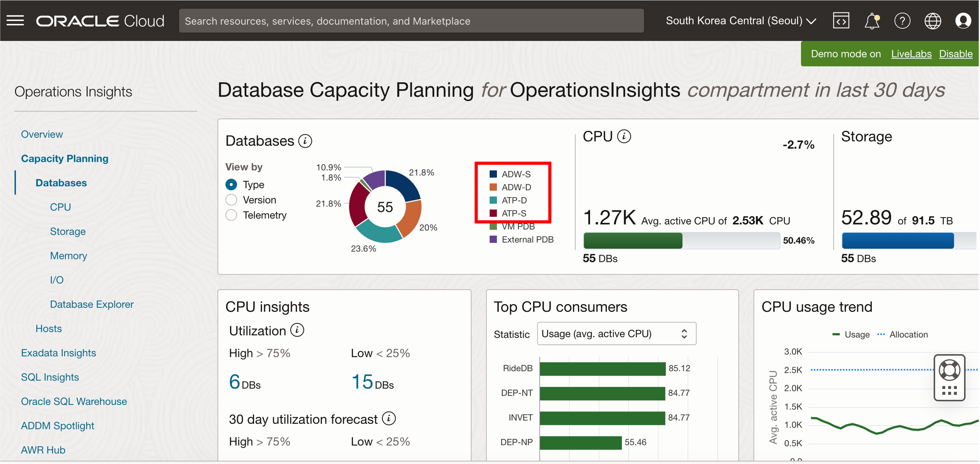Click the ADW-D legend swatch
Screen dimensions: 980x464
493,187
